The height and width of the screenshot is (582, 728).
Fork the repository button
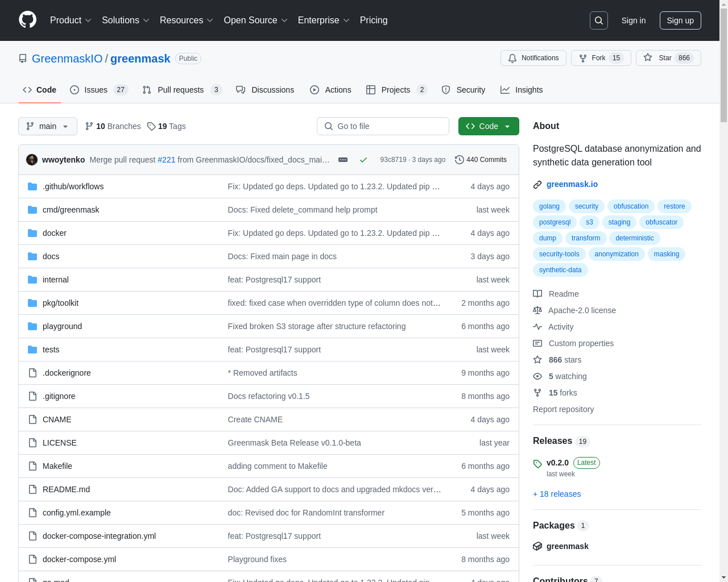tap(601, 58)
